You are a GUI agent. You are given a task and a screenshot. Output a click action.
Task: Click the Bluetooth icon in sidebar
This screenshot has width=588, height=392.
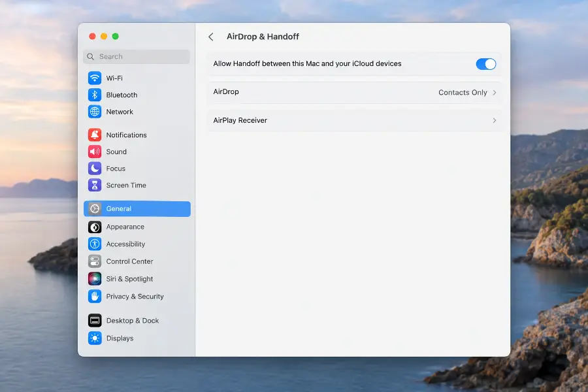point(95,95)
